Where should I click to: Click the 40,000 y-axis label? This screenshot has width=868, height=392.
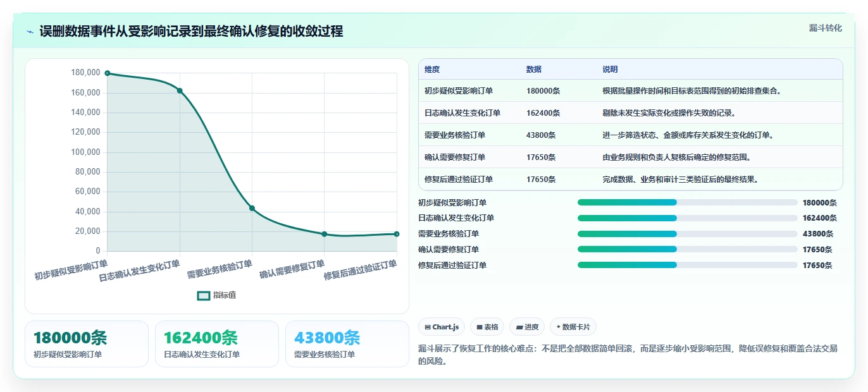88,211
